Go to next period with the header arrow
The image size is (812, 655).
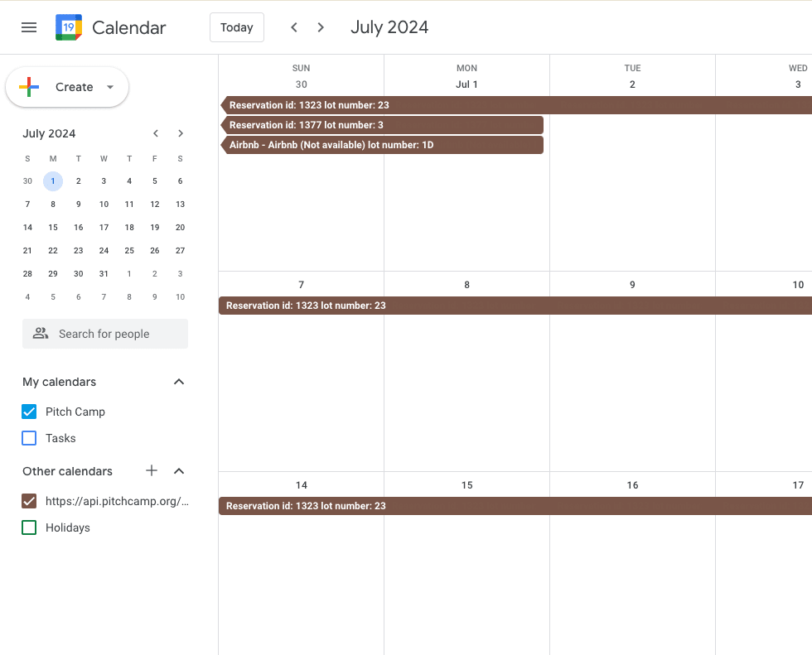point(321,27)
